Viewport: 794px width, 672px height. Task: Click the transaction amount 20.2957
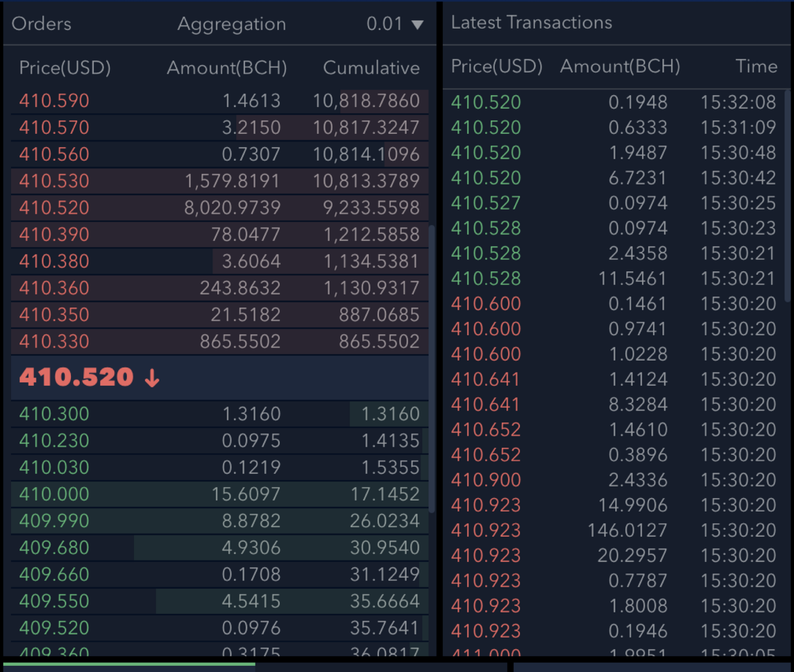pos(632,556)
